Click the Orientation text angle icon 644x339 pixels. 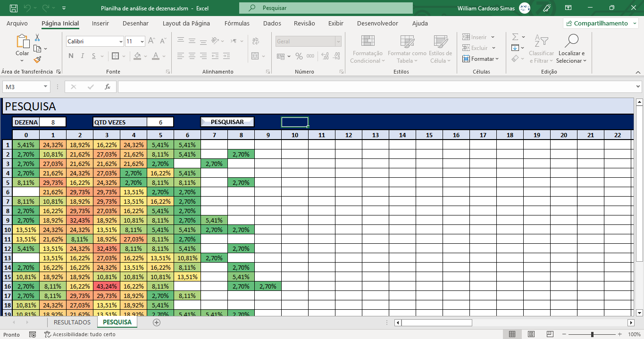pos(215,41)
